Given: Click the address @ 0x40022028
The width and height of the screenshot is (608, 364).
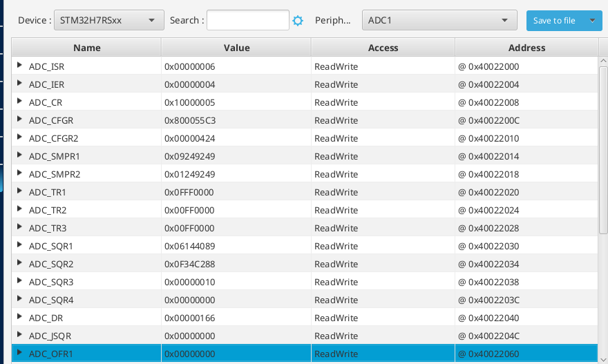Looking at the screenshot, I should 488,229.
